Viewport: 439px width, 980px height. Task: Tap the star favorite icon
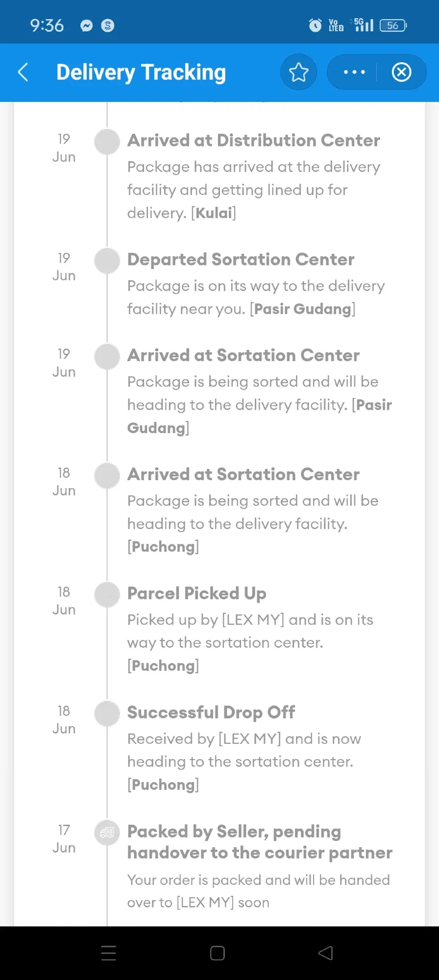298,73
